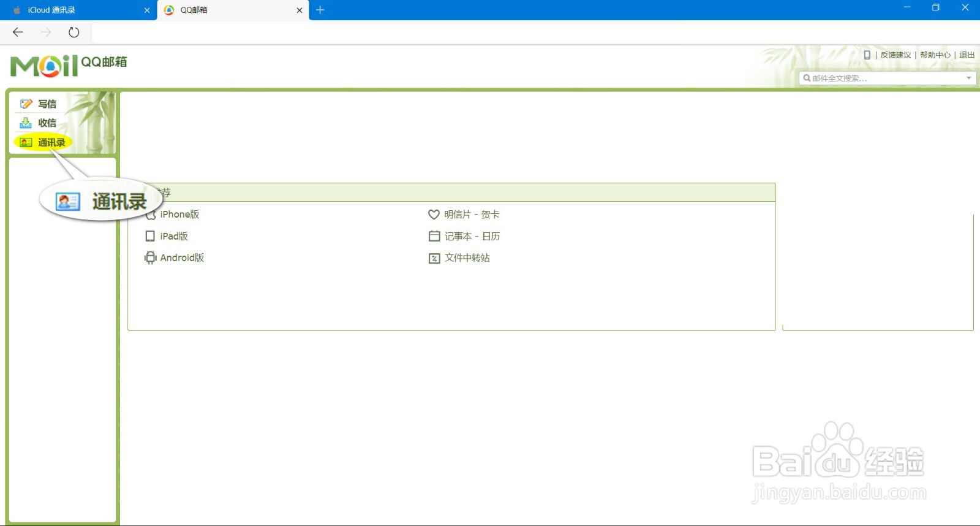980x526 pixels.
Task: Click the browser forward arrow
Action: click(46, 32)
